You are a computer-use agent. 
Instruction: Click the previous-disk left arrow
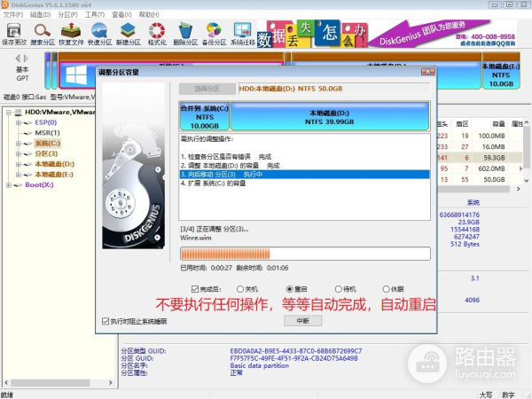pyautogui.click(x=18, y=59)
